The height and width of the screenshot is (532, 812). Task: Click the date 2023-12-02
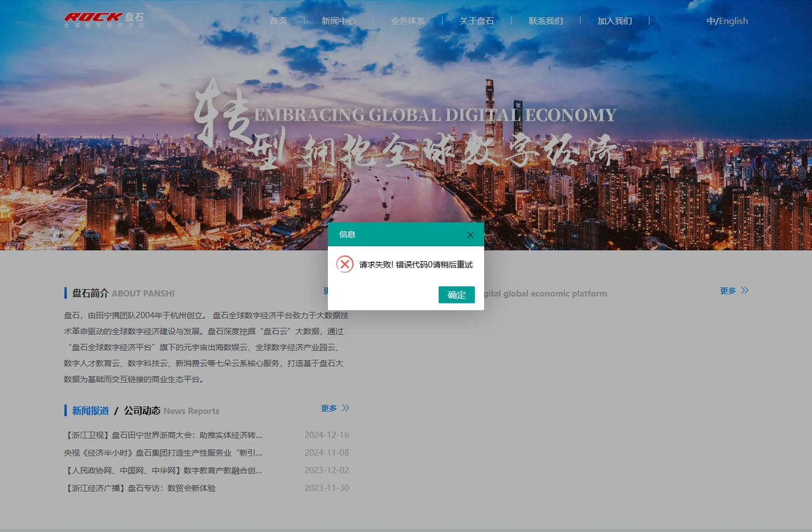[x=327, y=470]
